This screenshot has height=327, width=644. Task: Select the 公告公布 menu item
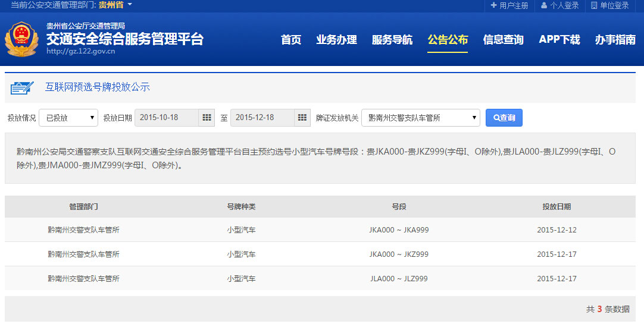(x=448, y=40)
